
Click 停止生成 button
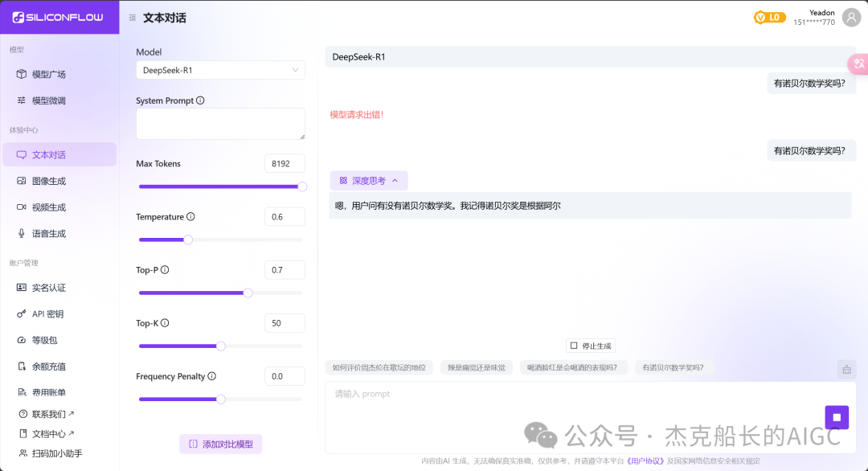click(591, 346)
